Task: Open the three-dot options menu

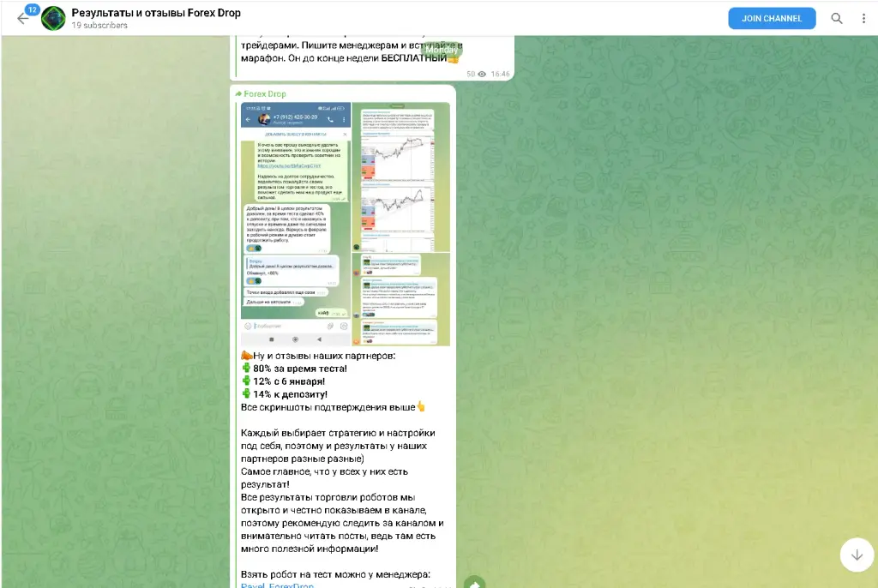Action: click(863, 19)
